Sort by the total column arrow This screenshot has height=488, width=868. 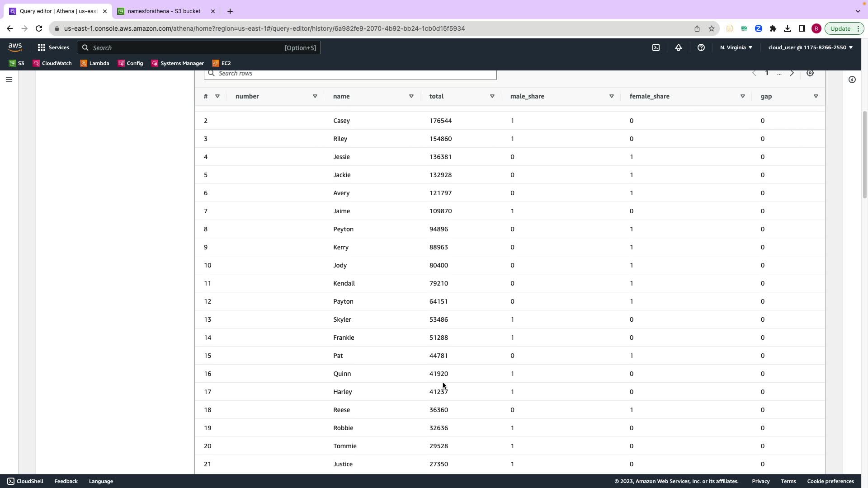492,96
